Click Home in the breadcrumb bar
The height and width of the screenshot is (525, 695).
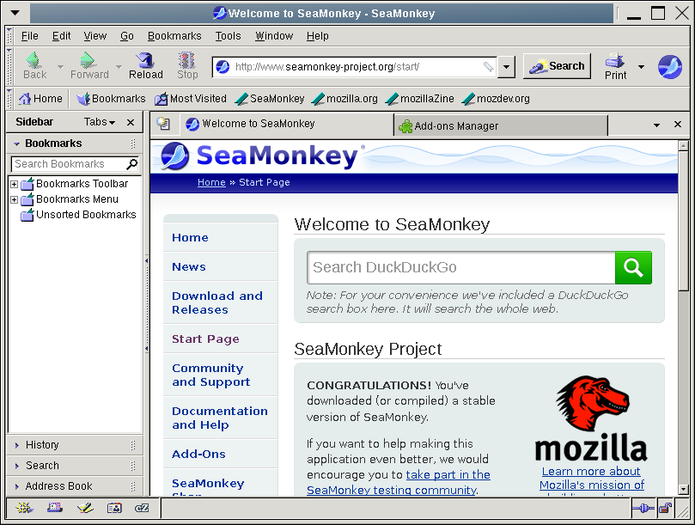click(211, 182)
